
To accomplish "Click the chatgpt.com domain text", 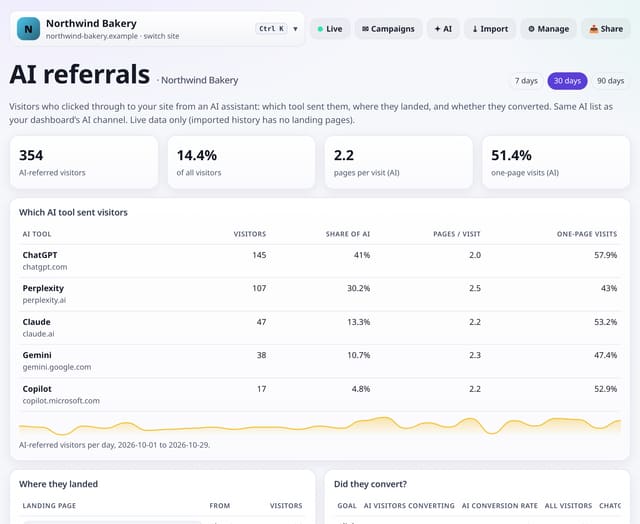I will click(x=45, y=267).
